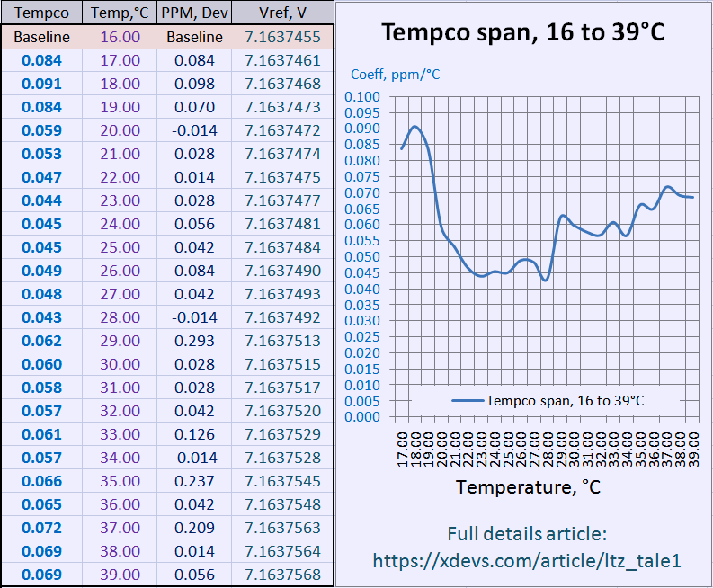Screen dimensions: 713x588
Task: Open the xdevs.com/article/ltz_tale1 link
Action: tap(527, 561)
